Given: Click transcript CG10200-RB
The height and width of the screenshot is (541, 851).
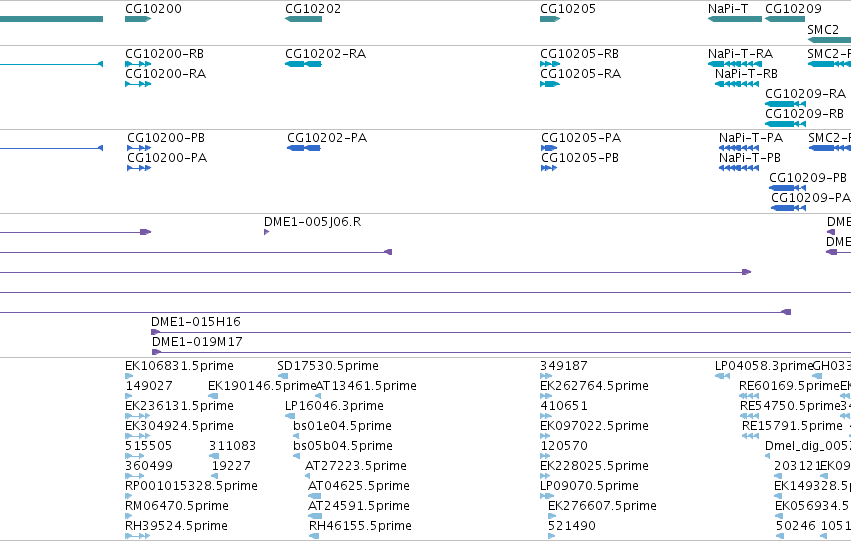Looking at the screenshot, I should [x=164, y=54].
